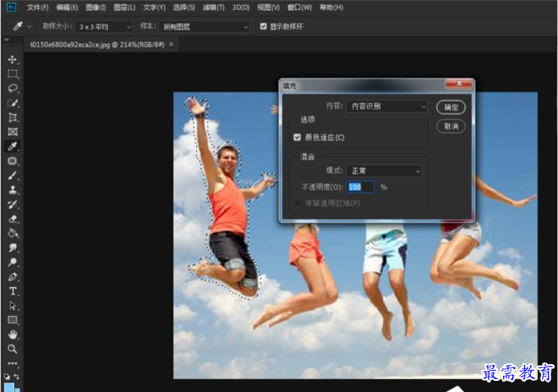The image size is (558, 392).
Task: Swap foreground and background colors
Action: tap(16, 376)
